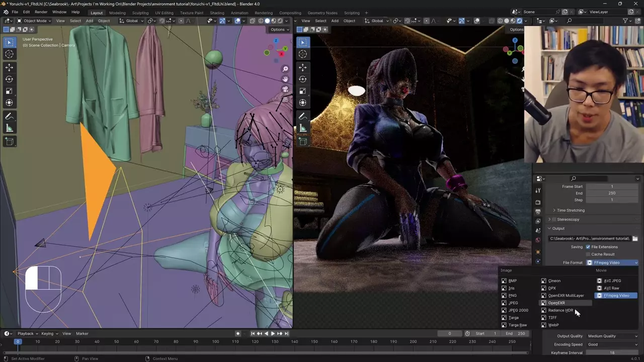
Task: Select the Move tool in left viewport
Action: click(9, 67)
